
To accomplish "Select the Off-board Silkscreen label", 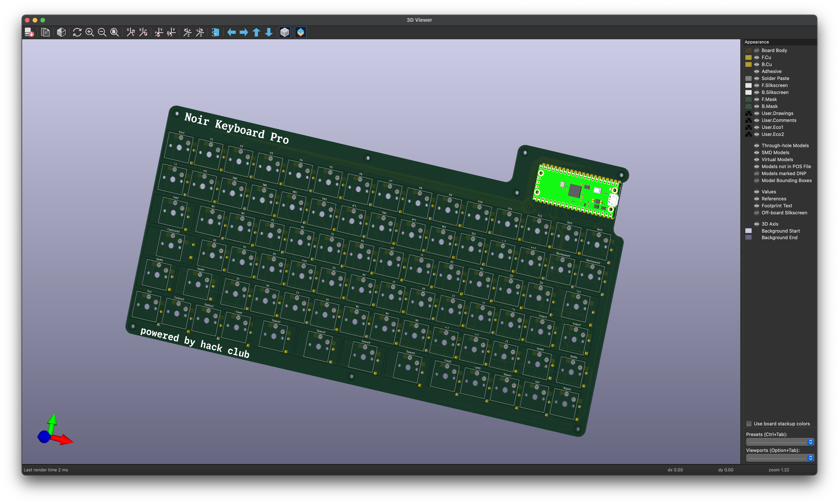I will [x=784, y=213].
